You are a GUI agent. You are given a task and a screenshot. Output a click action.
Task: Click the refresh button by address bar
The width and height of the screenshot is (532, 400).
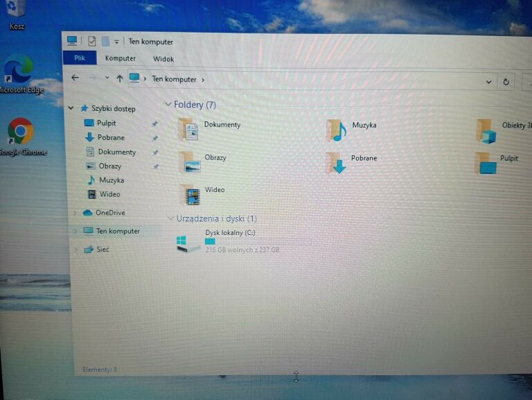pos(506,82)
